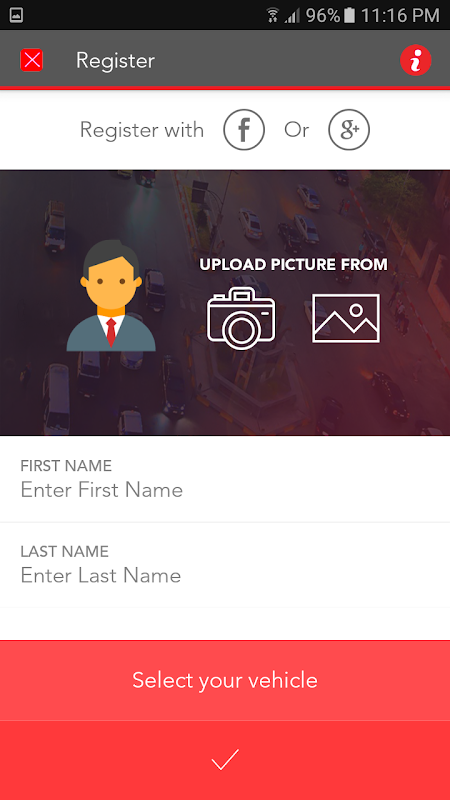Screen dimensions: 450x800
Task: Tap the UPLOAD PICTURE FROM heading
Action: (293, 264)
